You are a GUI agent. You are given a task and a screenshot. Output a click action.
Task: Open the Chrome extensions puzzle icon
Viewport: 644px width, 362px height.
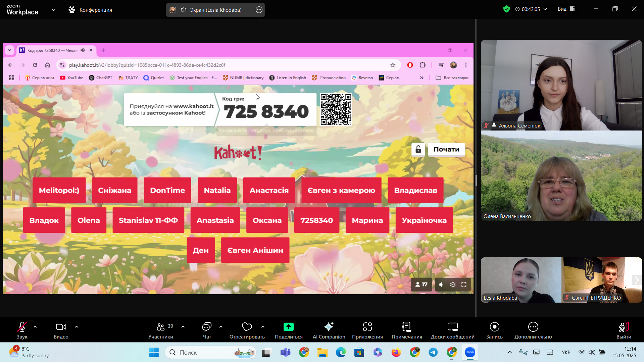point(423,65)
